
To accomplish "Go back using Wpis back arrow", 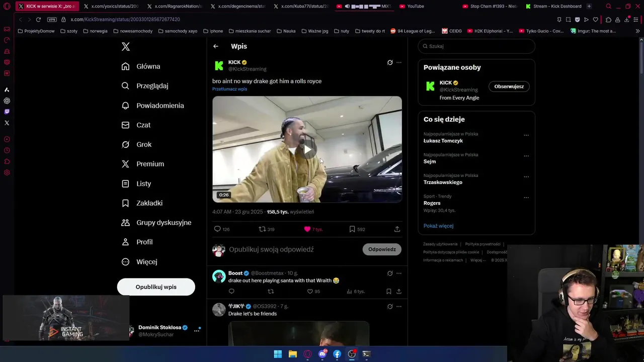I will pyautogui.click(x=216, y=46).
